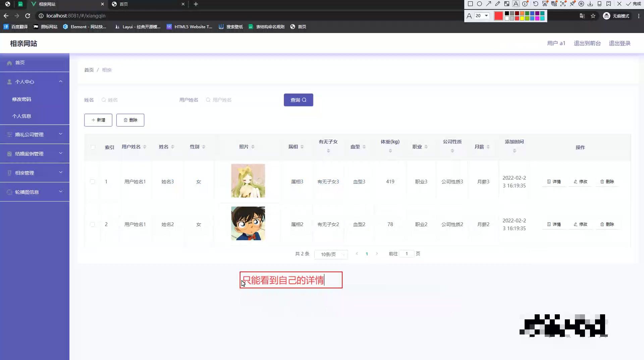Click the pin screenshot icon
This screenshot has width=644, height=360.
(x=573, y=4)
